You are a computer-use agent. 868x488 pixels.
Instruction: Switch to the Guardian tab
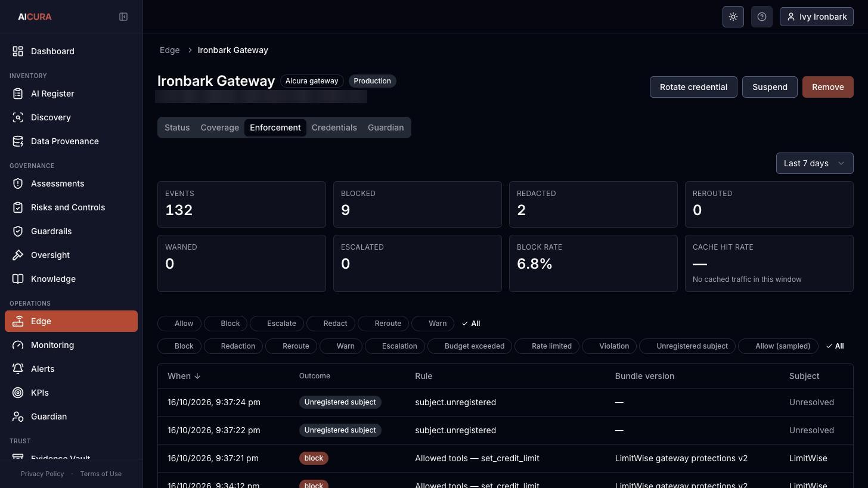tap(386, 128)
